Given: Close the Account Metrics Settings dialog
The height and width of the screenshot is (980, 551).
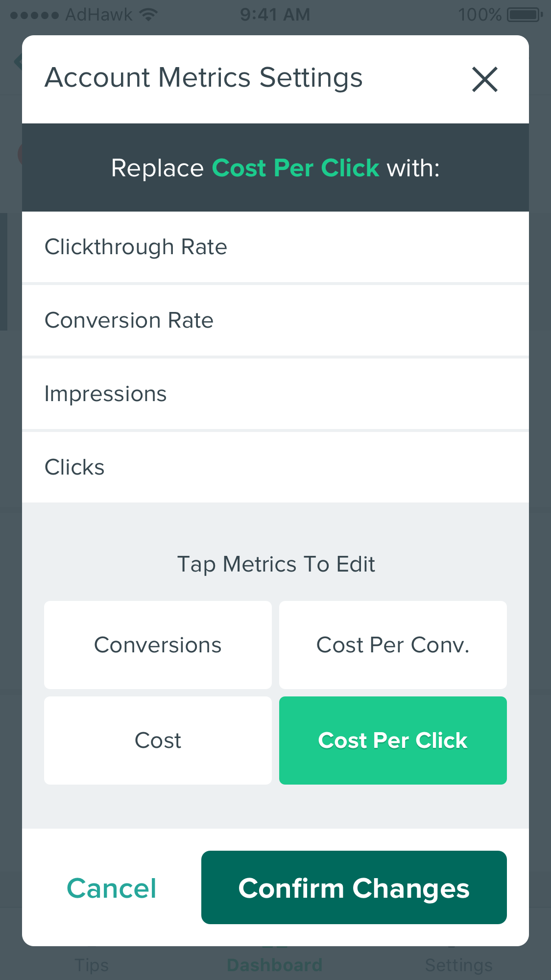Looking at the screenshot, I should [485, 79].
